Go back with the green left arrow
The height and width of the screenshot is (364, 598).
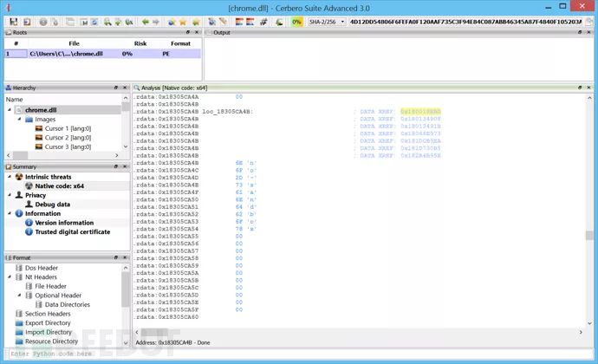click(146, 23)
